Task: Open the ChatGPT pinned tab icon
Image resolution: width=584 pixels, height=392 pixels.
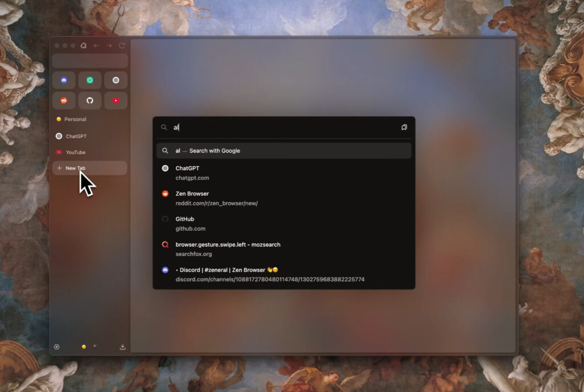Action: [x=116, y=80]
